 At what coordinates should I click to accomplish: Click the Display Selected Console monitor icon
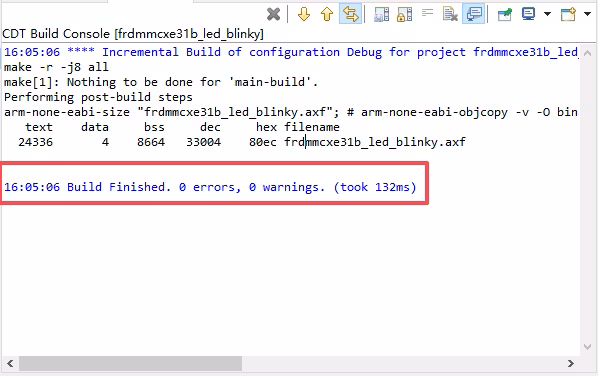(529, 14)
